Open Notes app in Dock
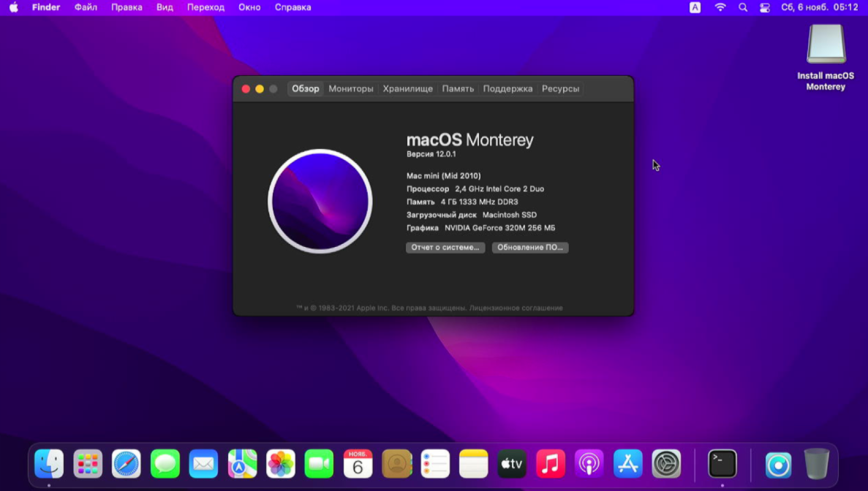 coord(473,463)
